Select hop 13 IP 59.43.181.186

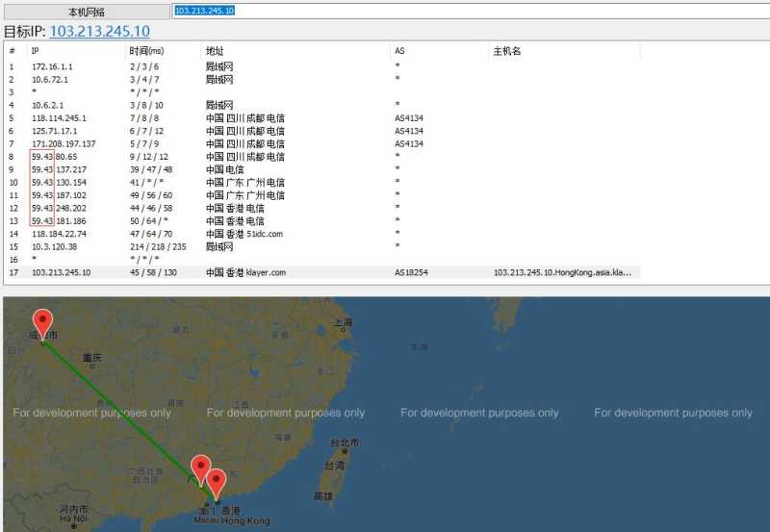click(x=59, y=221)
